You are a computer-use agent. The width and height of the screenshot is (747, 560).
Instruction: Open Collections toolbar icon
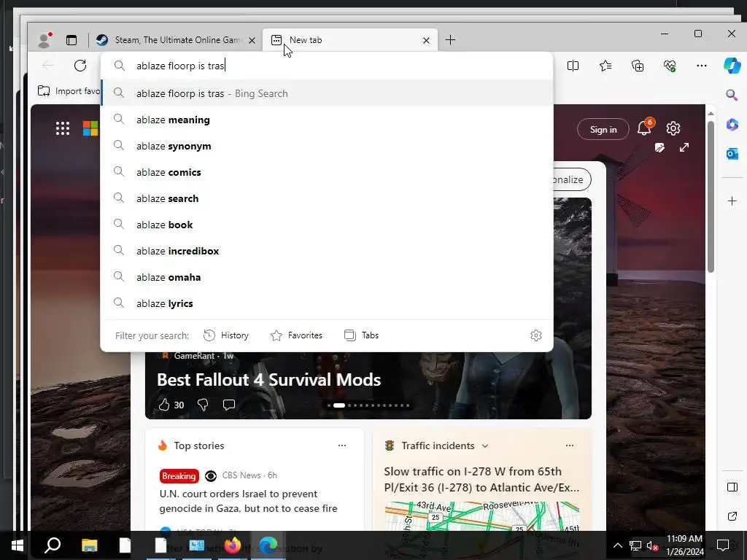pyautogui.click(x=638, y=66)
